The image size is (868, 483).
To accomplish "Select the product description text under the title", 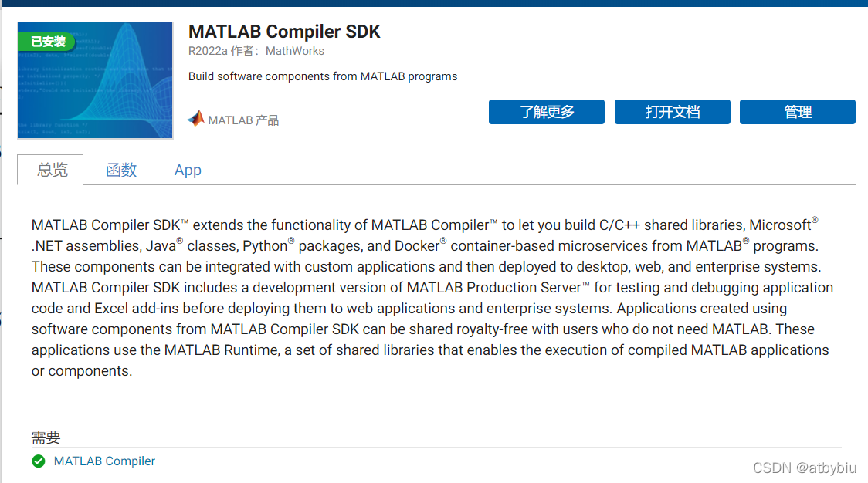I will 323,76.
